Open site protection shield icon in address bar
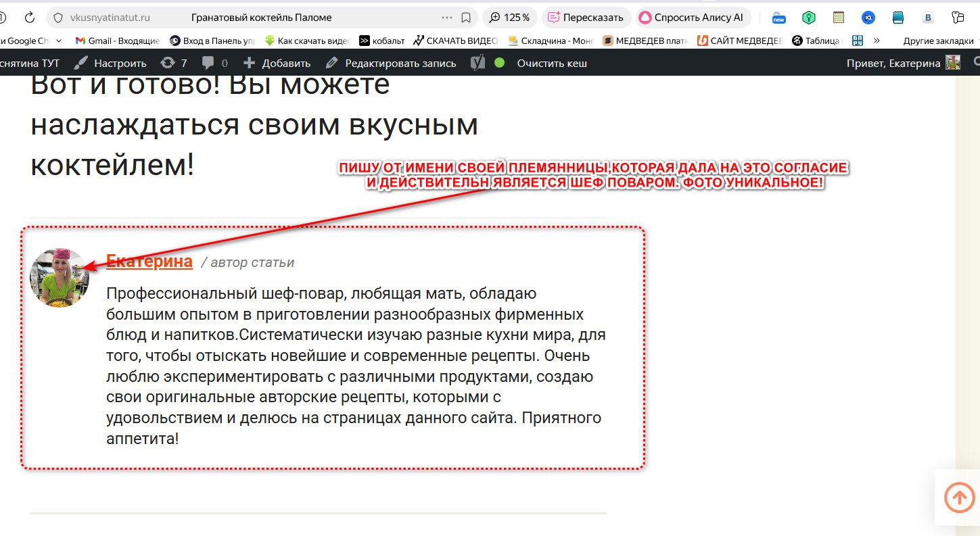Image resolution: width=980 pixels, height=536 pixels. point(57,18)
